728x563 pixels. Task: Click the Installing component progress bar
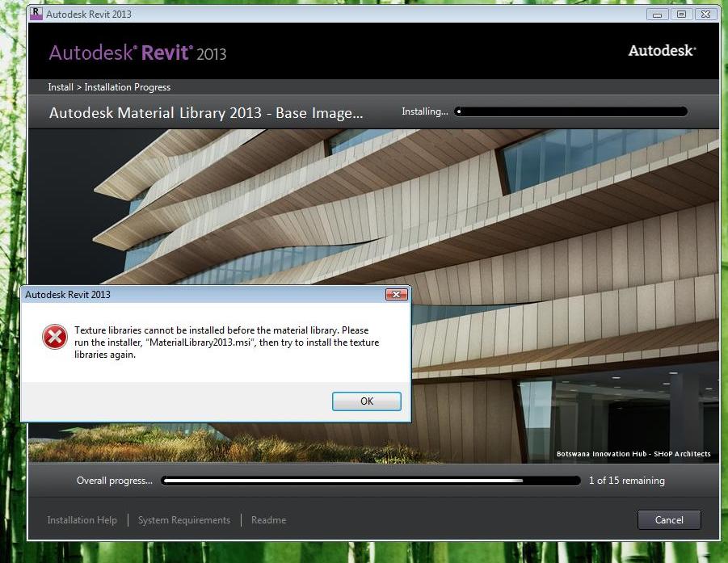click(570, 111)
